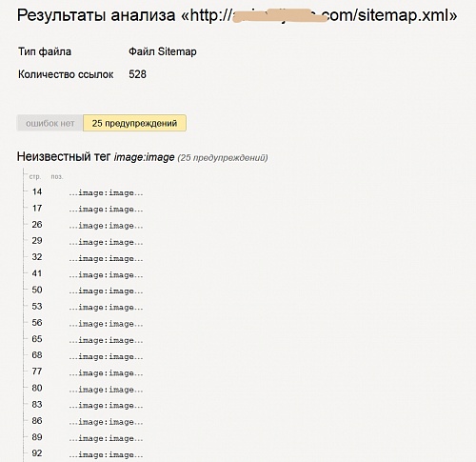Viewport: 476px width, 462px height.
Task: Open warning entry on line 50
Action: click(x=88, y=291)
